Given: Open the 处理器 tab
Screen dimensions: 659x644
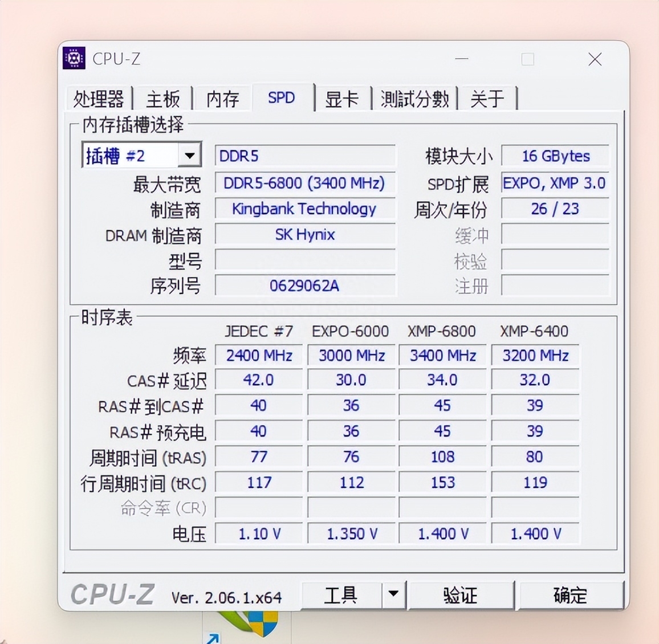Looking at the screenshot, I should 99,99.
